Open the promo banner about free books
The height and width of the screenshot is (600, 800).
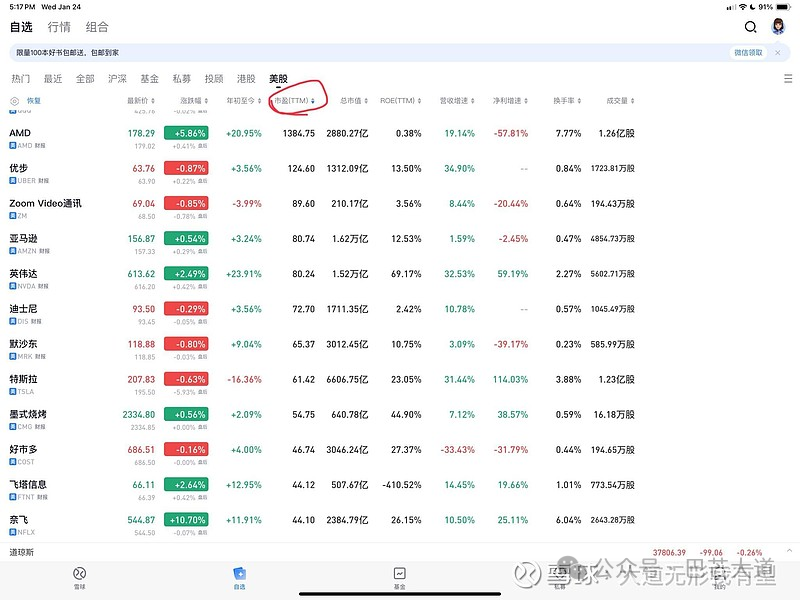tap(399, 53)
